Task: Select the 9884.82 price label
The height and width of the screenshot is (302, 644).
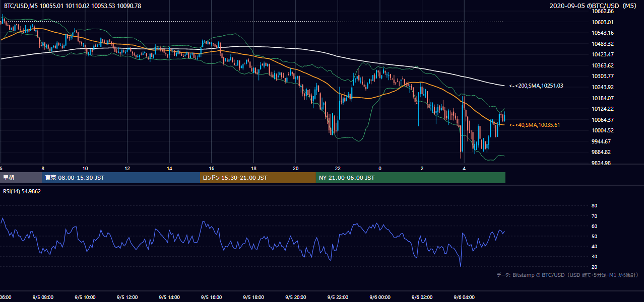Action: click(602, 152)
